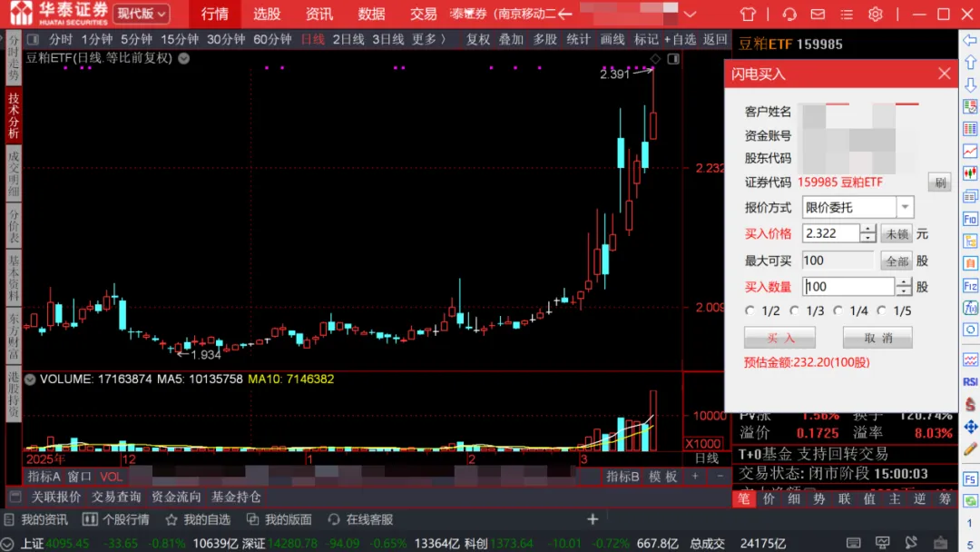Image resolution: width=980 pixels, height=552 pixels.
Task: Open the candlestick chart icon in right sidebar
Action: coord(970,173)
